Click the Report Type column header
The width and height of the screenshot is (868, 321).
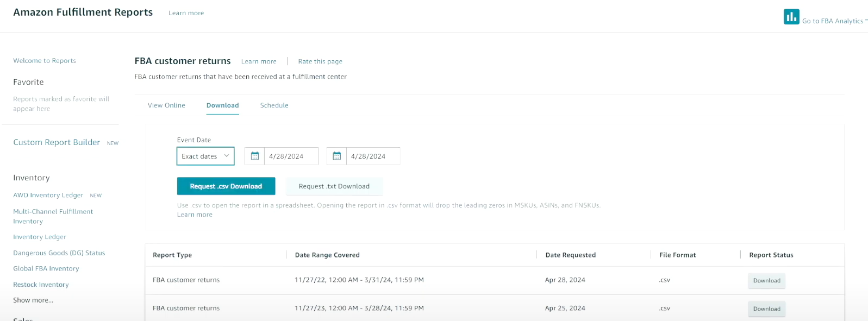coord(172,255)
